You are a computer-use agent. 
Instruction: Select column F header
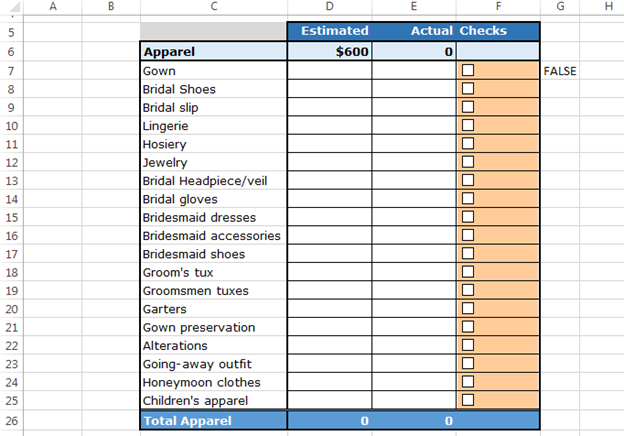(498, 6)
